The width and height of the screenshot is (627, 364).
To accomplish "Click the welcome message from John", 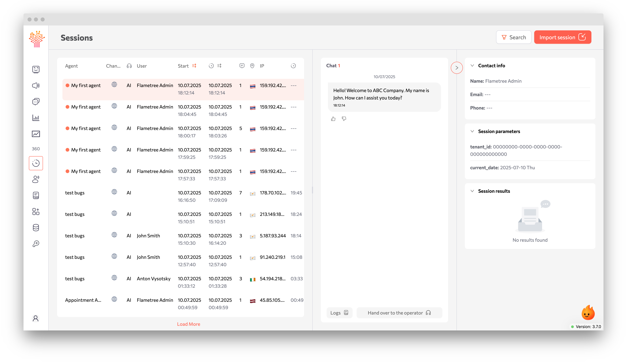I will [x=384, y=97].
